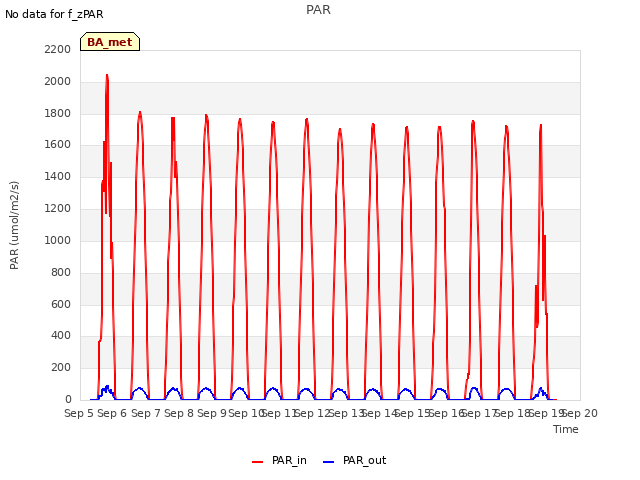Click the 1600 y-axis tick label

tap(58, 144)
